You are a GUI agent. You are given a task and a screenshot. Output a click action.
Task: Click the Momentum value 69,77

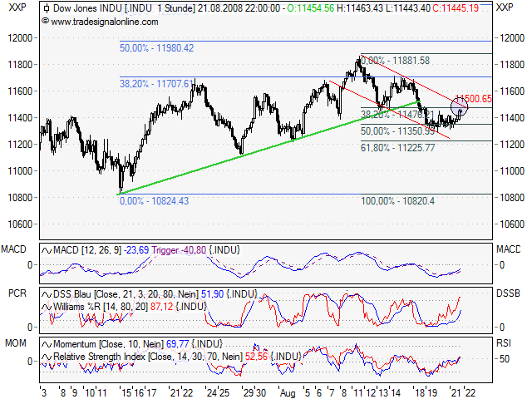tap(177, 344)
